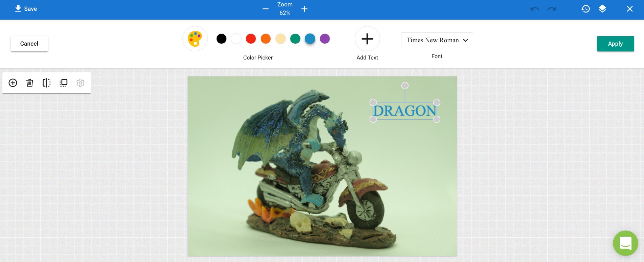The image size is (644, 262).
Task: Click the Cancel button
Action: (x=29, y=44)
